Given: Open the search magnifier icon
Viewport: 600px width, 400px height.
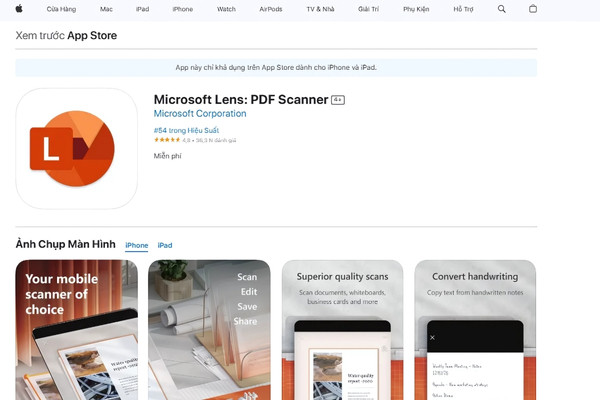Looking at the screenshot, I should pos(501,9).
